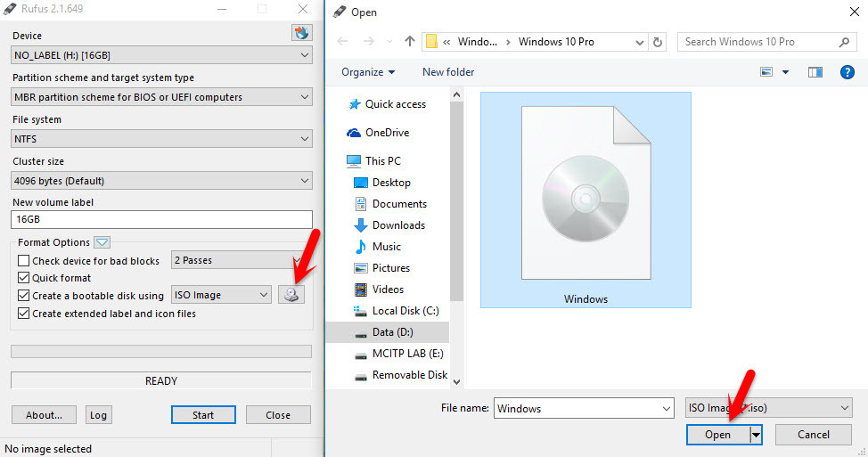Open the view options dropdown arrow
This screenshot has width=868, height=457.
(785, 72)
